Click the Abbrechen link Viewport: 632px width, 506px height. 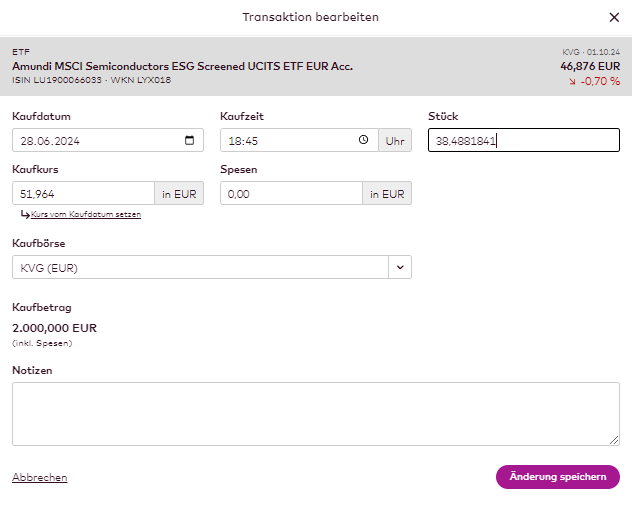(40, 478)
